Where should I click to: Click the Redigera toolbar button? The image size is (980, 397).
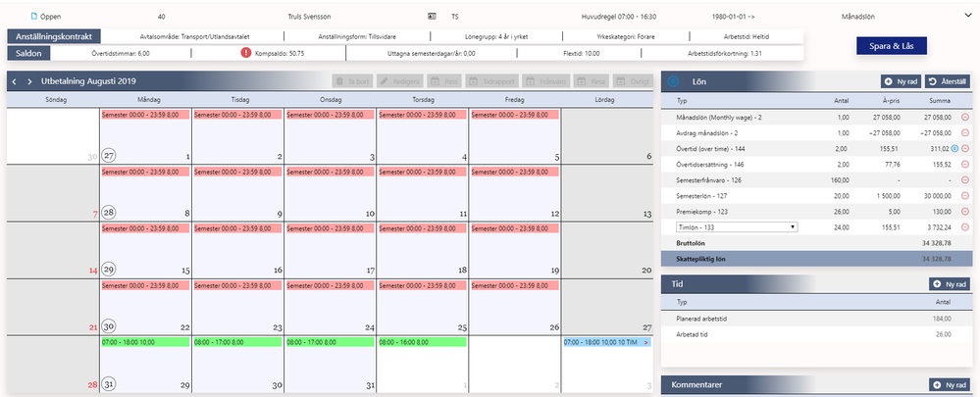coord(400,81)
